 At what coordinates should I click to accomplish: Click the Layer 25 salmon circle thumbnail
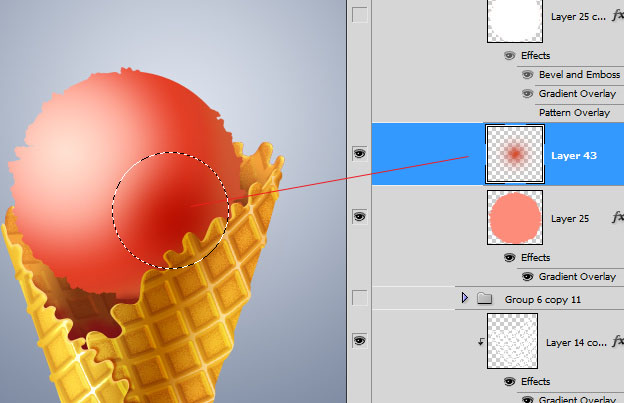tap(513, 218)
